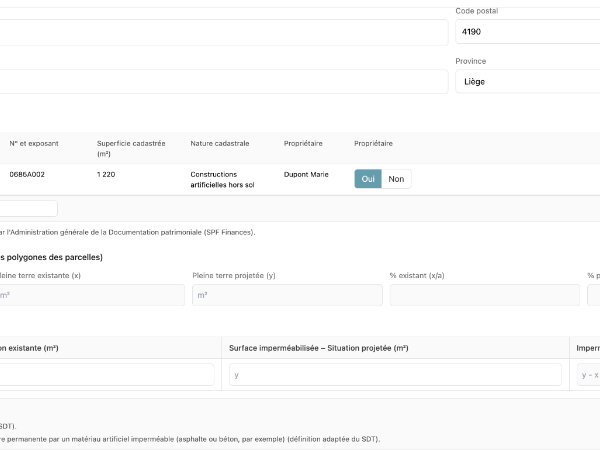Click Constructions artificielles hors sol cell
This screenshot has width=600, height=450.
point(222,179)
